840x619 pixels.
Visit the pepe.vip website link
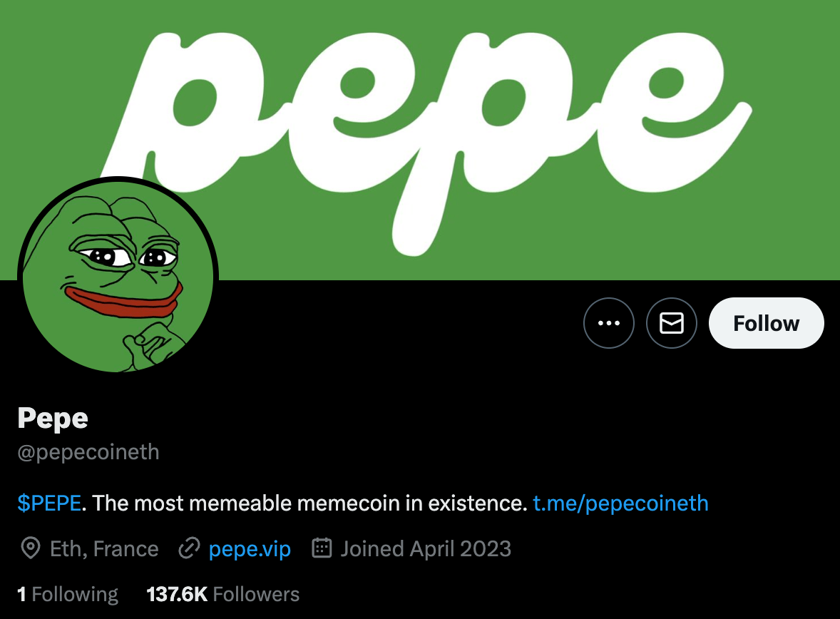pos(250,549)
